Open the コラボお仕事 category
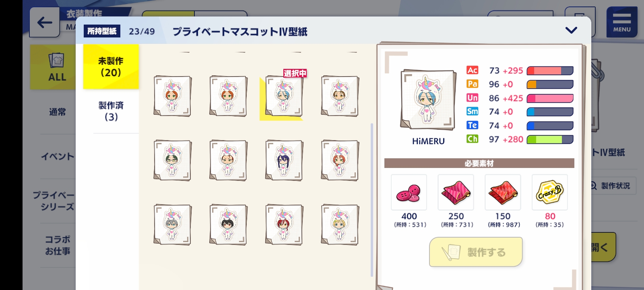This screenshot has width=644, height=290. coord(57,245)
